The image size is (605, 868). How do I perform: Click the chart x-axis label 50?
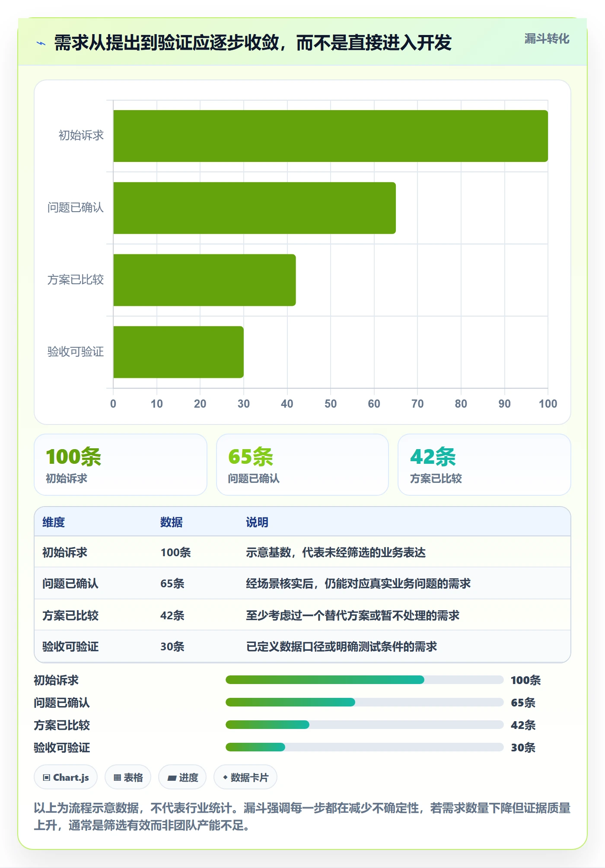coord(331,404)
